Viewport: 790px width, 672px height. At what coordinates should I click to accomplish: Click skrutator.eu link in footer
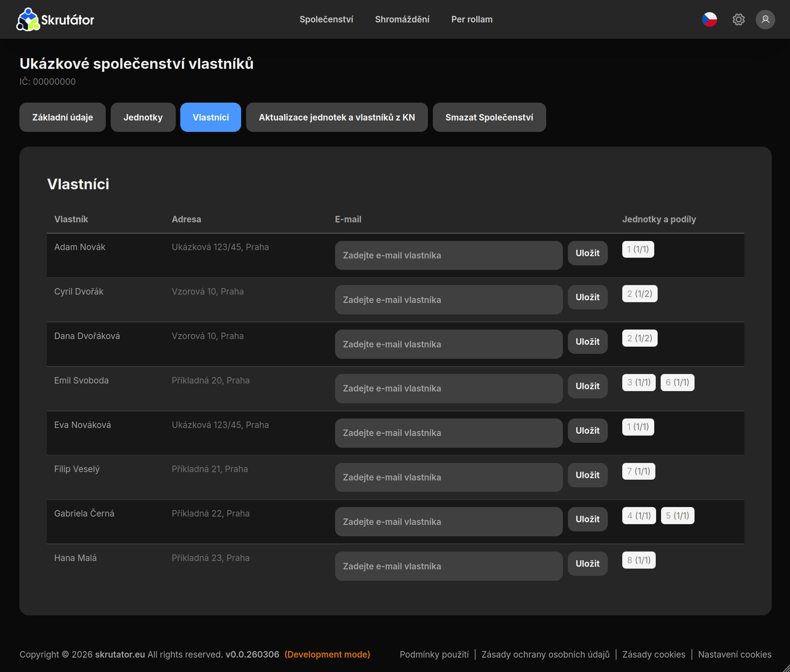pyautogui.click(x=120, y=655)
